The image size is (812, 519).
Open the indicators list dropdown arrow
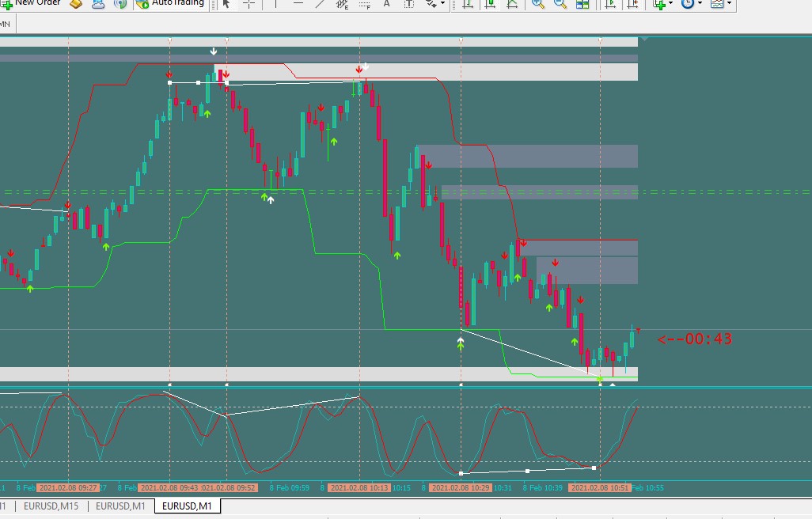pos(670,3)
